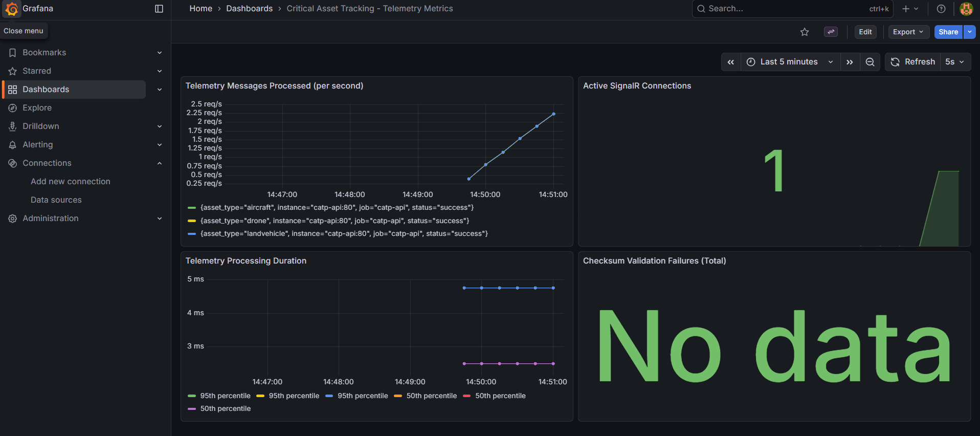Image resolution: width=980 pixels, height=436 pixels.
Task: Expand the Drilldown section
Action: pyautogui.click(x=160, y=126)
